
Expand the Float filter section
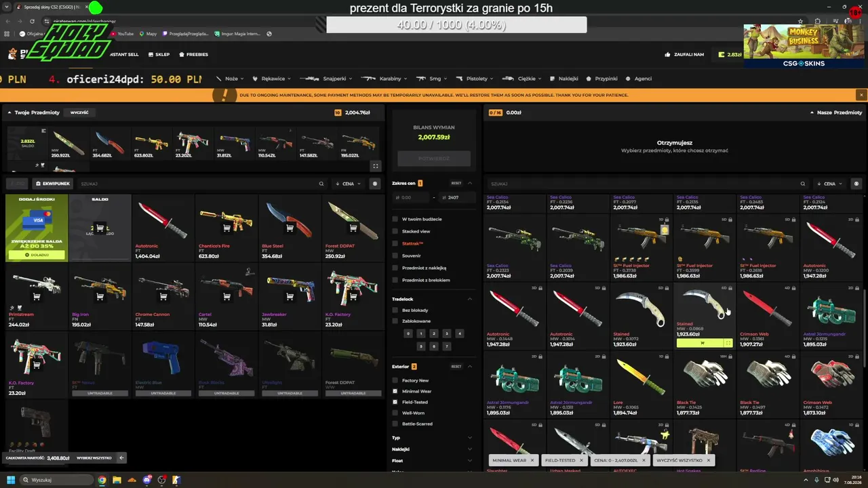pos(470,460)
